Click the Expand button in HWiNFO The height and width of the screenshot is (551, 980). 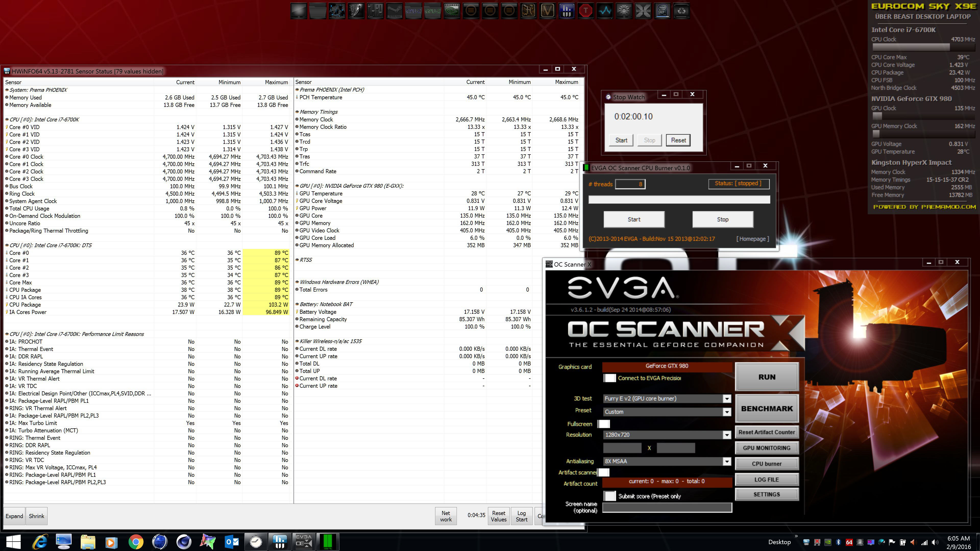coord(14,516)
